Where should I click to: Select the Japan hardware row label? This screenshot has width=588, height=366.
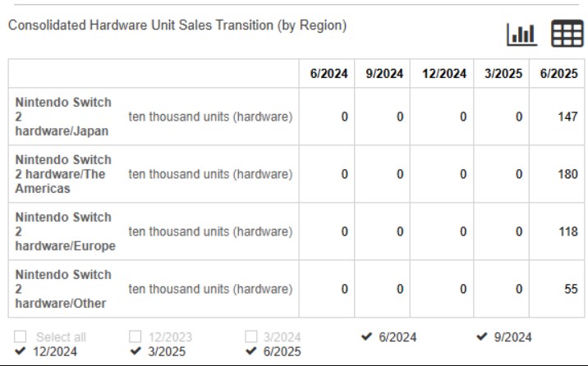63,117
